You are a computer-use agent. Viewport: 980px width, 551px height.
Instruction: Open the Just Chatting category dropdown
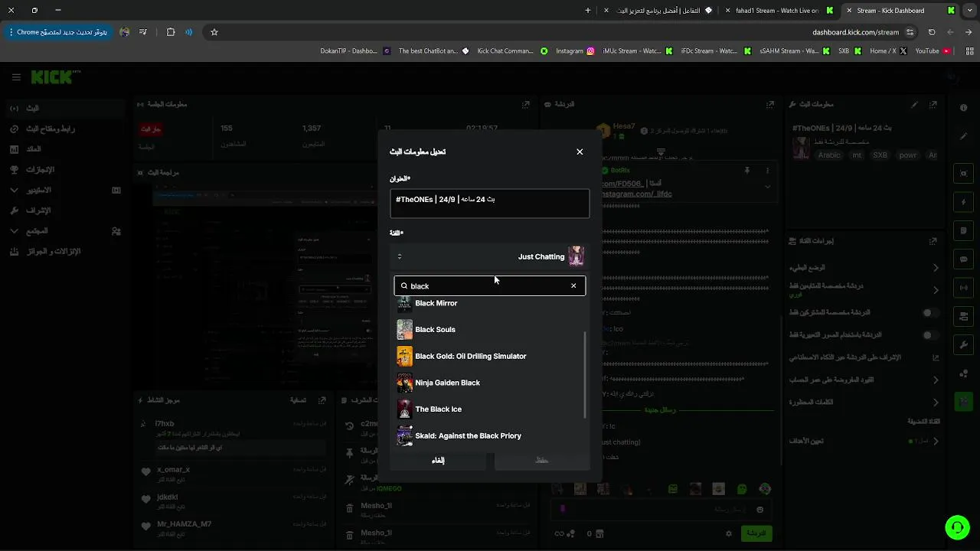(x=490, y=256)
